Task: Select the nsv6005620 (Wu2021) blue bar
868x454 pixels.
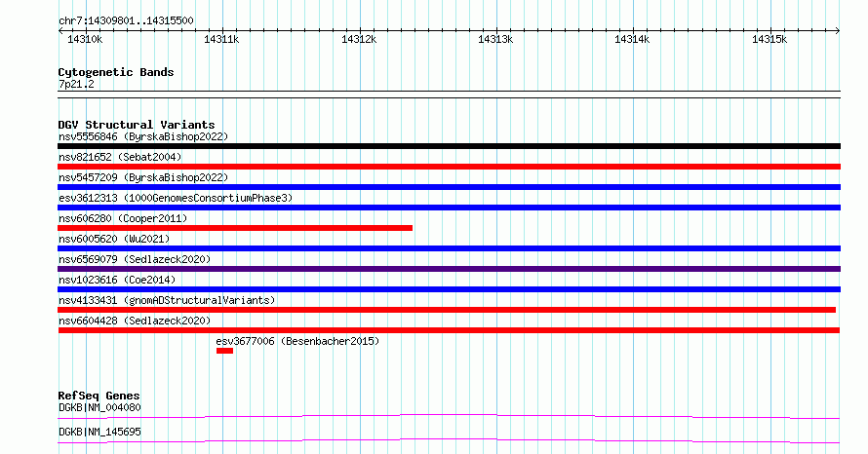Action: point(449,248)
